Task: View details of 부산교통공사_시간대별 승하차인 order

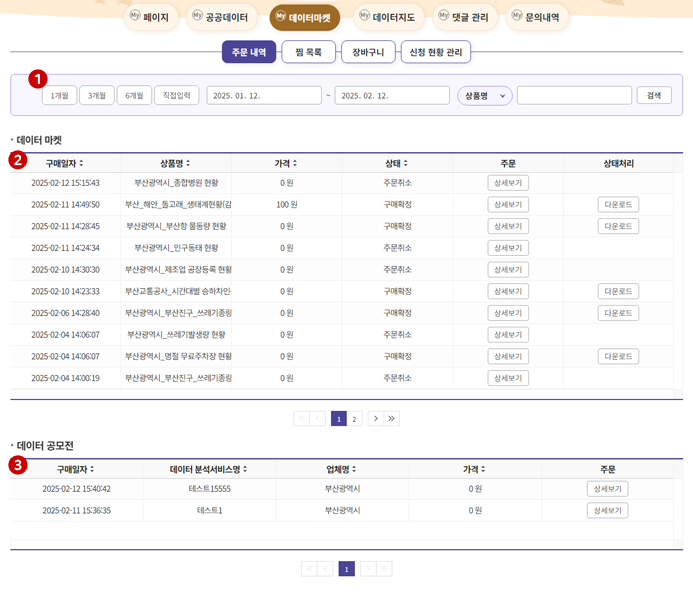Action: click(508, 291)
